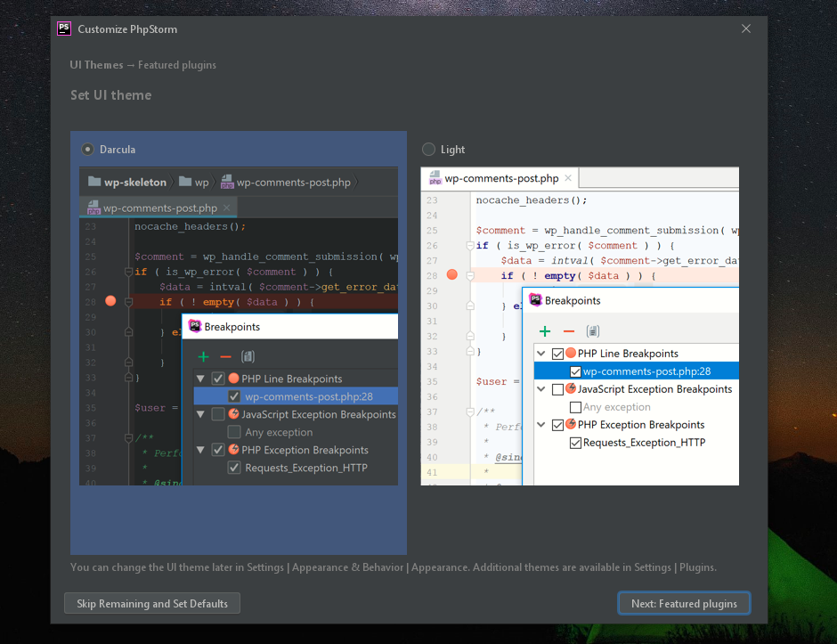Click red breakpoint dot in Darcula preview

[110, 301]
